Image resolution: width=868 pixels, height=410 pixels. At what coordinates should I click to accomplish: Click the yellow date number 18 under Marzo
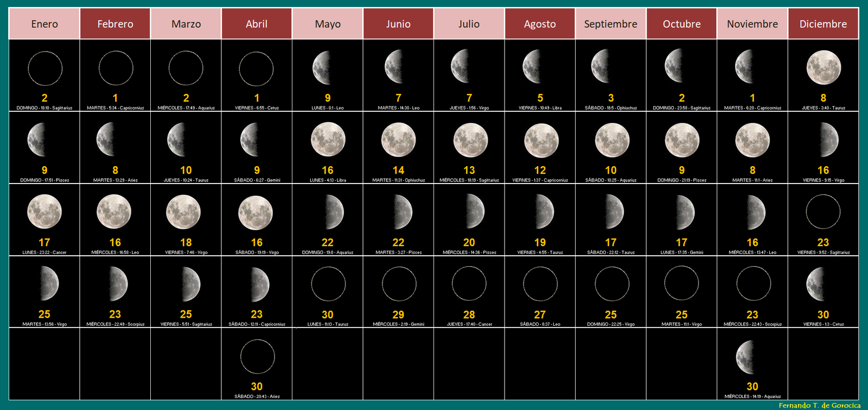pos(186,242)
